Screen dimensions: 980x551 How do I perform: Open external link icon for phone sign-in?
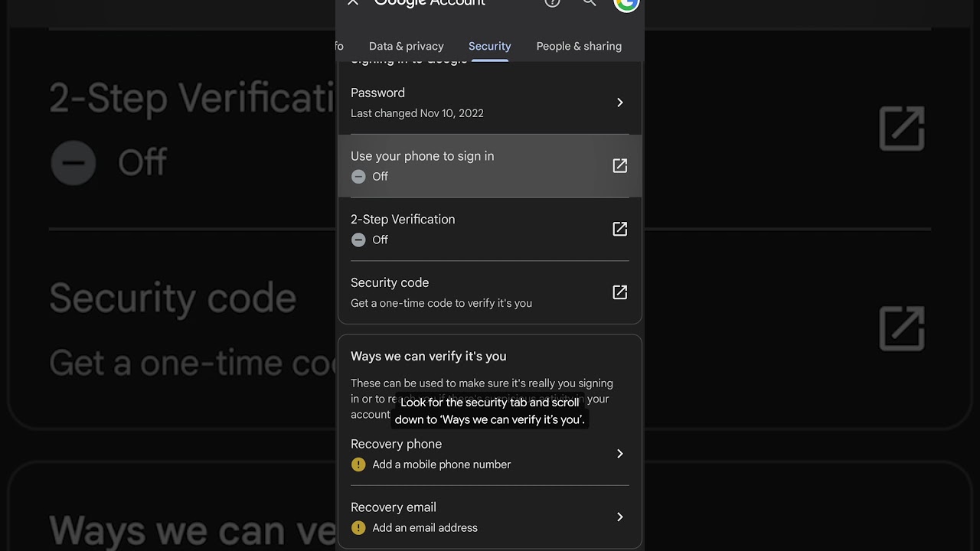(x=619, y=166)
